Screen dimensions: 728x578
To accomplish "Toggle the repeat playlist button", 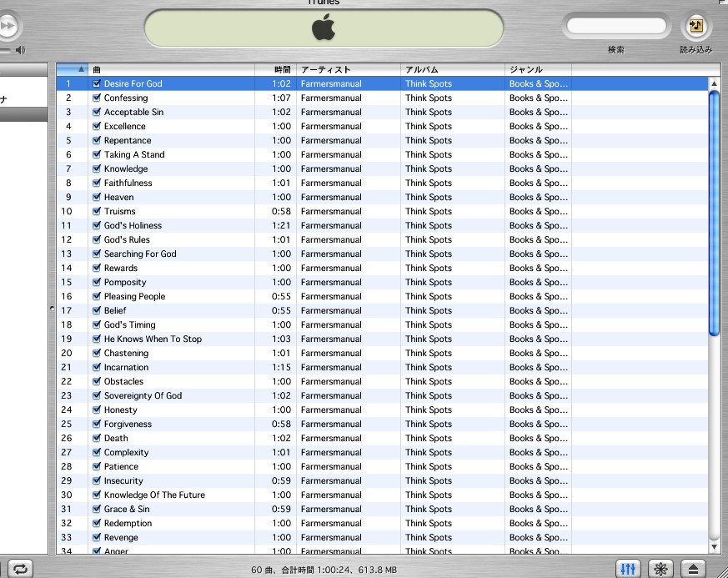I will point(20,569).
